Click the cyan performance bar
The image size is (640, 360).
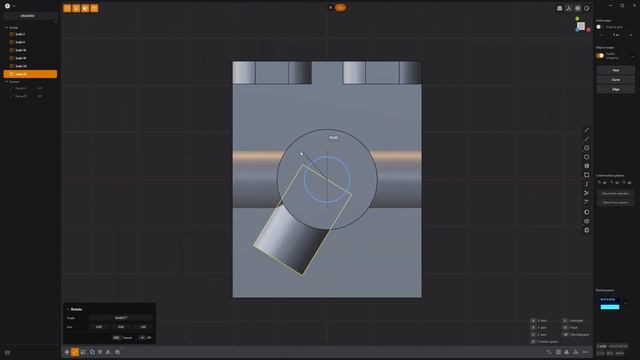610,307
